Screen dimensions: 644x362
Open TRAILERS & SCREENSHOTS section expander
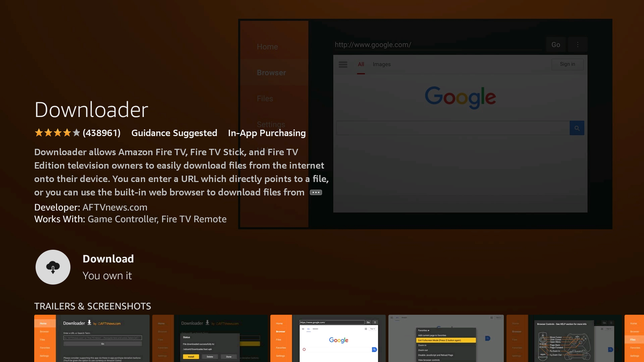tap(93, 305)
